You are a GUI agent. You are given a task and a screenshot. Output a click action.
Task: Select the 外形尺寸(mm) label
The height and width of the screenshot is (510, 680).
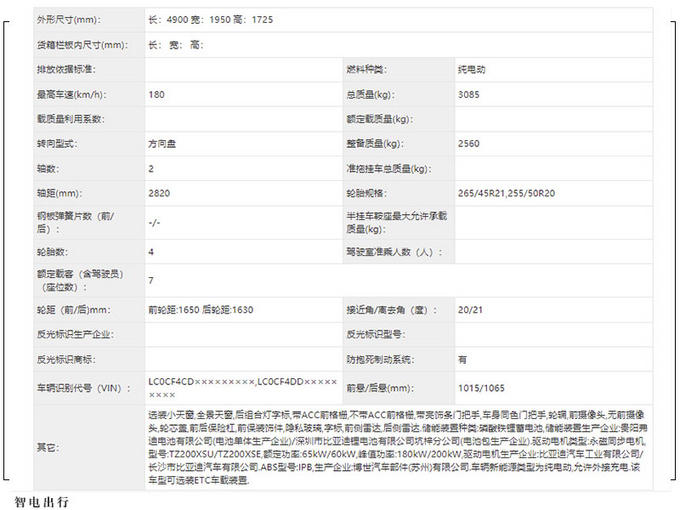pyautogui.click(x=69, y=20)
